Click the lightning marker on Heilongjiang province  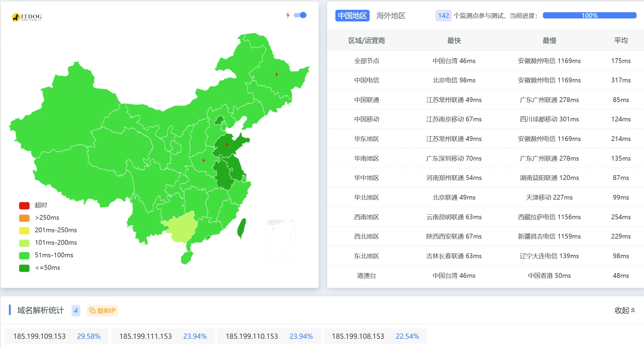[277, 74]
